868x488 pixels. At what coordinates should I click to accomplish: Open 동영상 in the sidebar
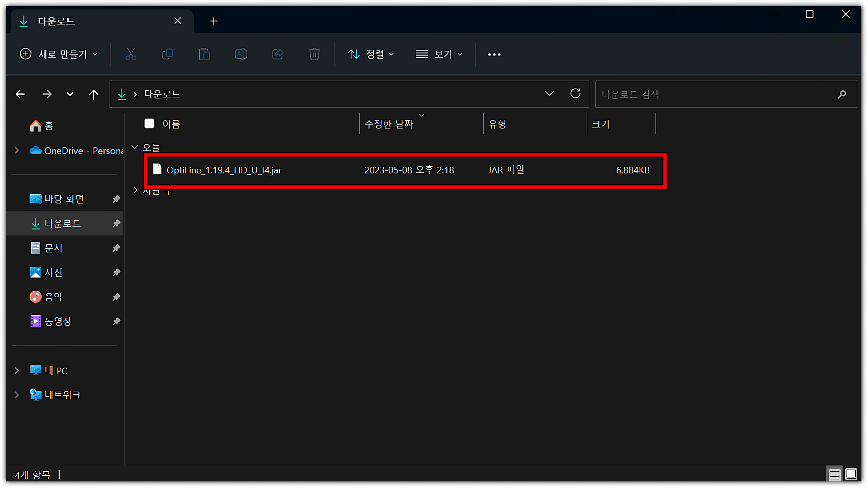50,321
